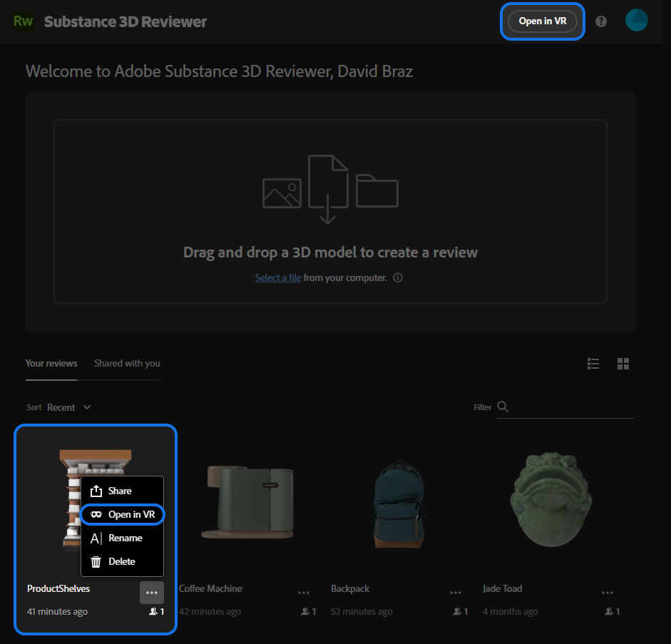Image resolution: width=671 pixels, height=644 pixels.
Task: Choose Open in VR from context menu
Action: point(123,514)
